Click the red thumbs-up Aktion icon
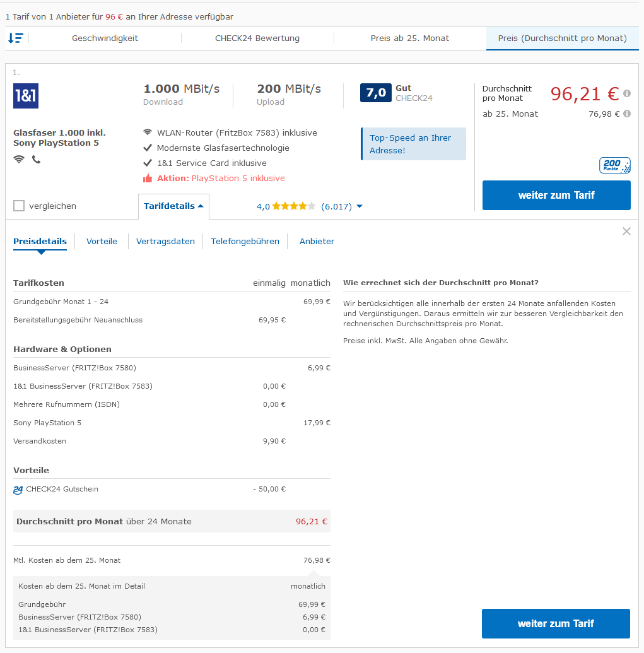The width and height of the screenshot is (644, 653). click(148, 179)
